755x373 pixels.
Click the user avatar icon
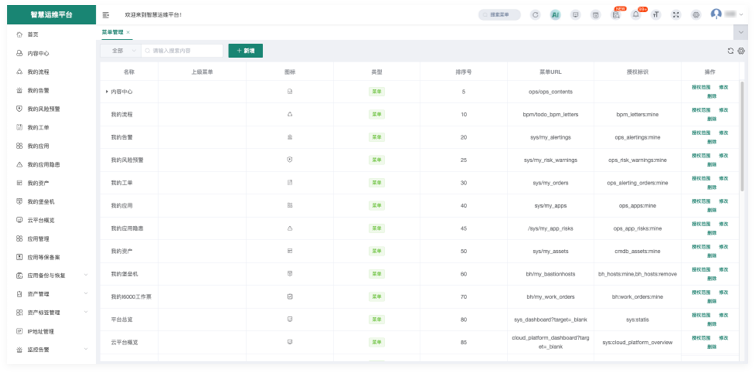(716, 14)
